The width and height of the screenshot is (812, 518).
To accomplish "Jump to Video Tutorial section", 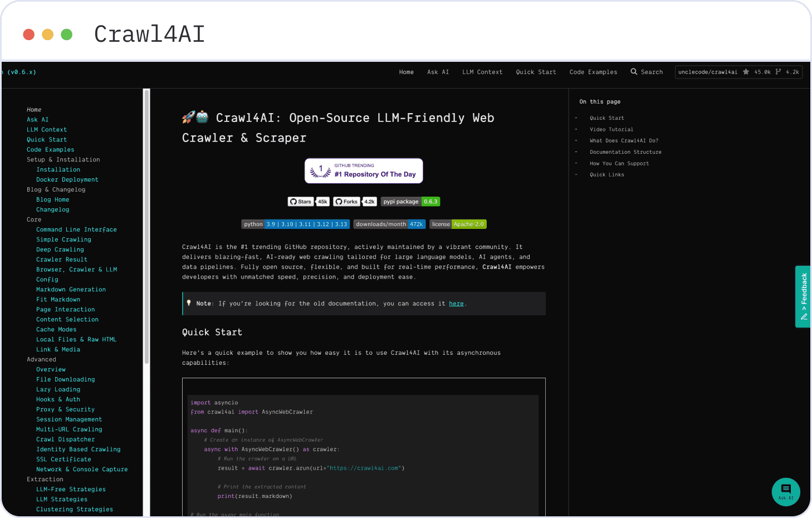I will 612,129.
